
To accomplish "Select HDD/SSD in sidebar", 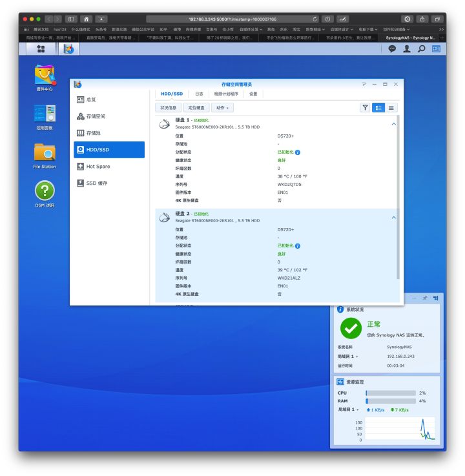I will coord(109,150).
